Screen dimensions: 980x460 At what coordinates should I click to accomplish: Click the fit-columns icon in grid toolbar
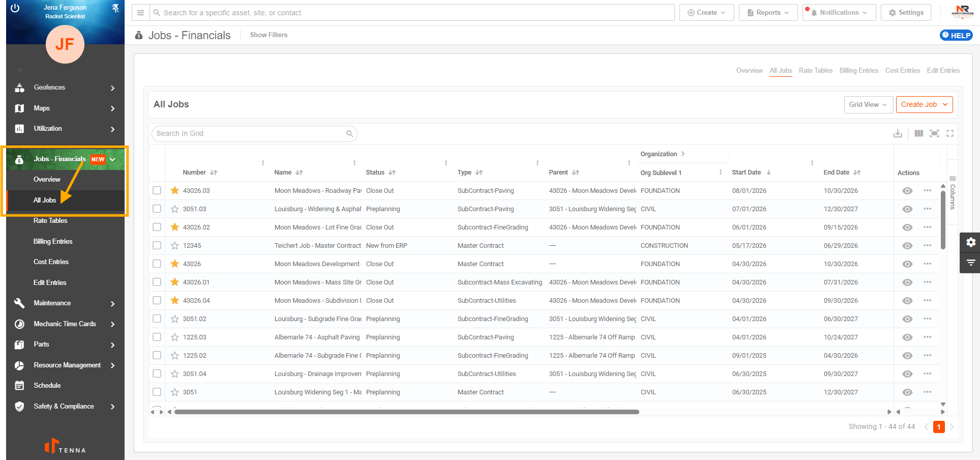tap(934, 133)
